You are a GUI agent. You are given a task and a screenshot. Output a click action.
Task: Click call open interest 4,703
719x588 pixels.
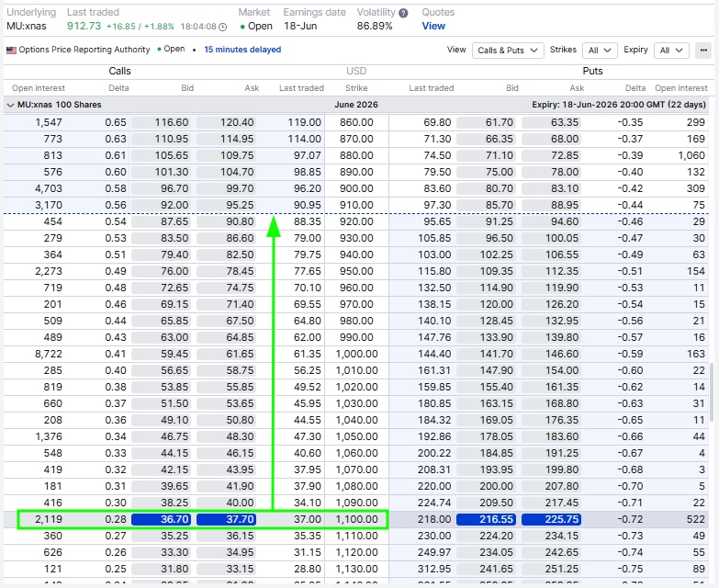tap(48, 188)
